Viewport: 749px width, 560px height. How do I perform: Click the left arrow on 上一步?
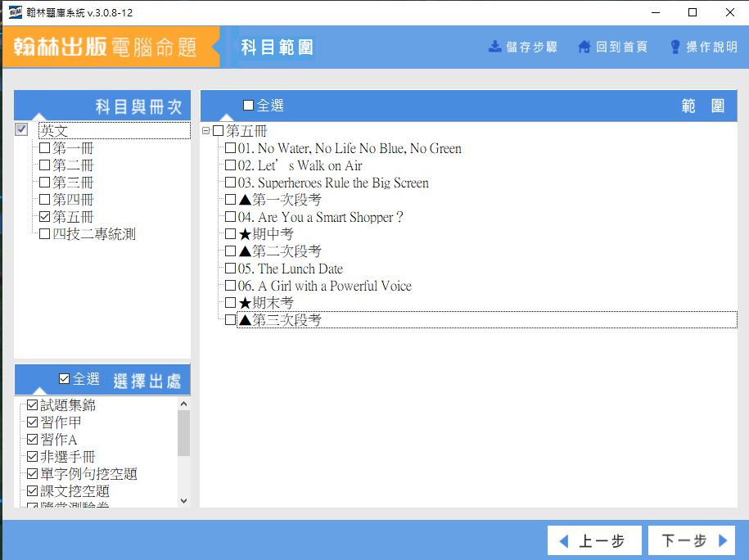pos(564,541)
